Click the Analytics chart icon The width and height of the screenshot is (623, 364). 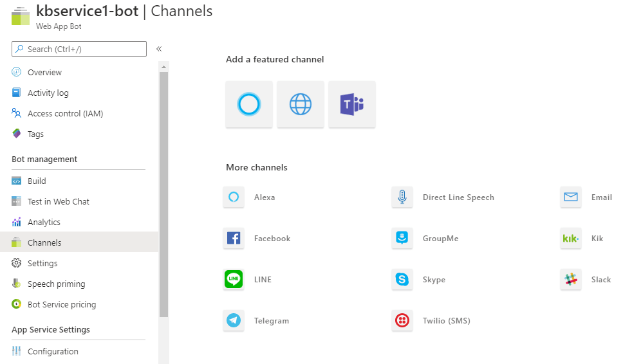coord(16,222)
